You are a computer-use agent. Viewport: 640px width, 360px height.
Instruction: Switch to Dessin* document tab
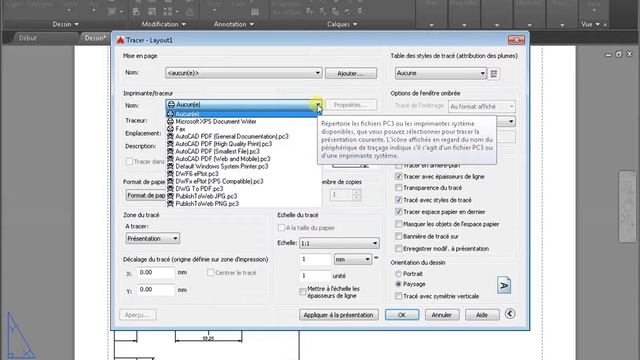click(95, 38)
